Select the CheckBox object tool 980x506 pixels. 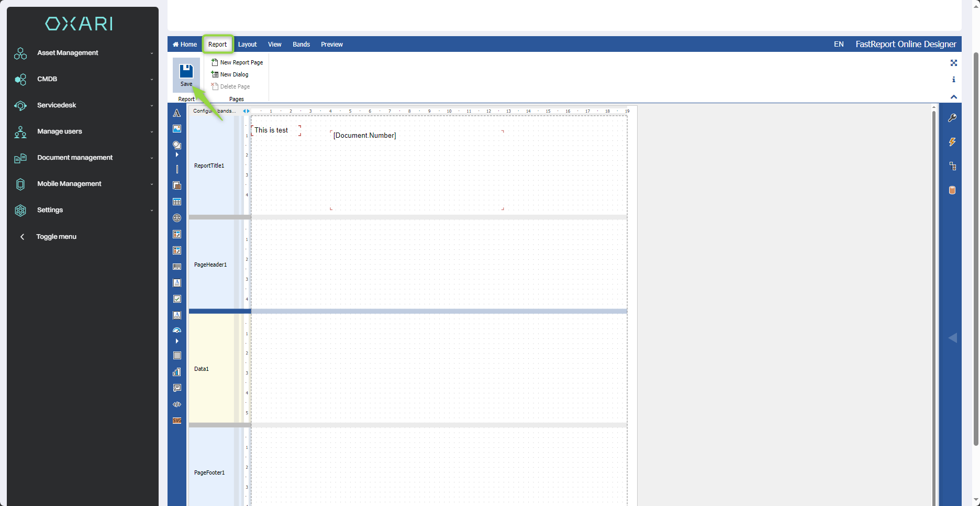click(177, 299)
